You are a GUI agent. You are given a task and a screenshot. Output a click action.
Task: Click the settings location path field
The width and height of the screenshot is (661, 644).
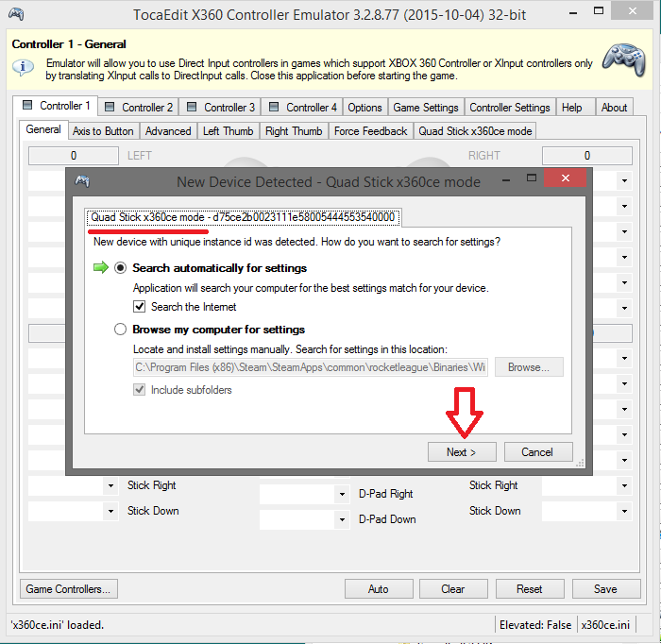311,367
